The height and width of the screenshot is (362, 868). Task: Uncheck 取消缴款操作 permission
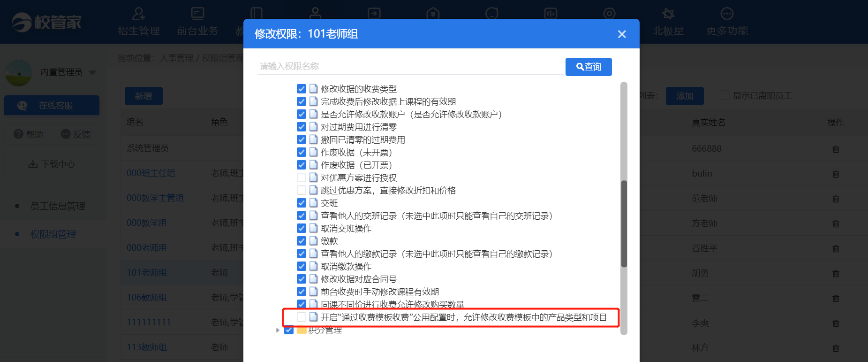(x=302, y=266)
